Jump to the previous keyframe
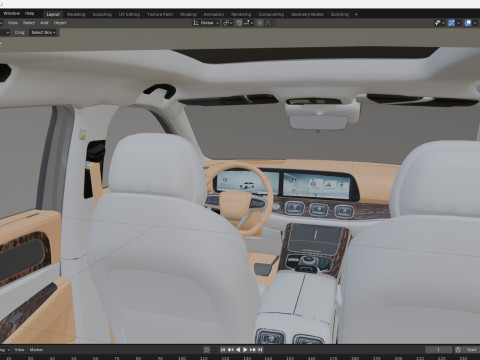Viewport: 480px width, 360px height. point(230,350)
